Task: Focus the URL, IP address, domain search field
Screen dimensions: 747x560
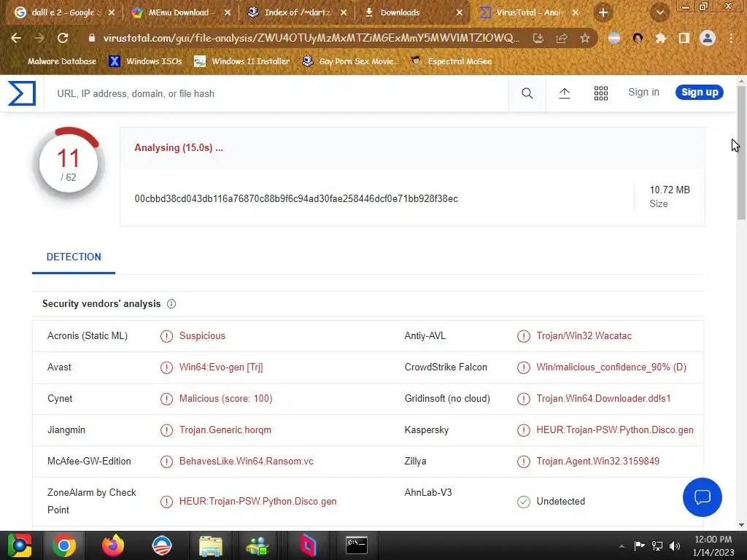Action: pos(276,93)
